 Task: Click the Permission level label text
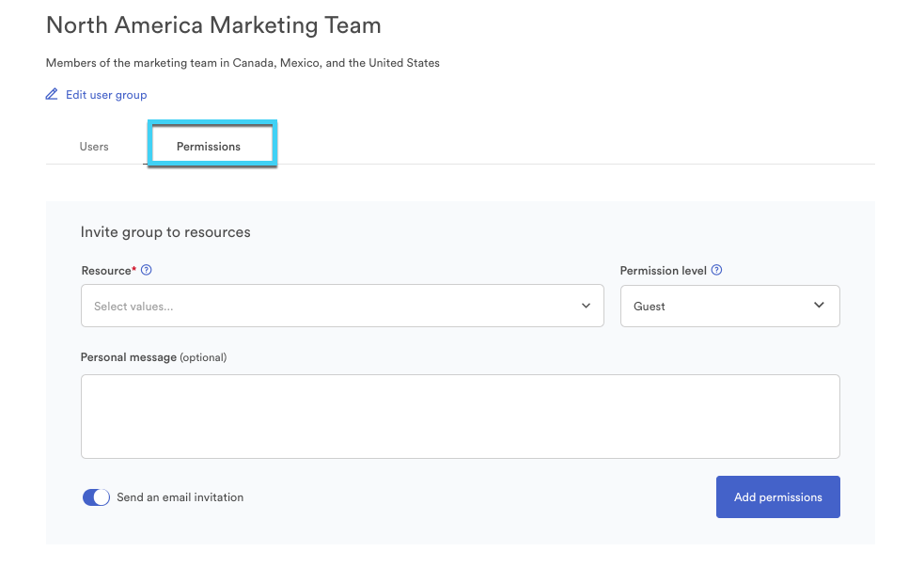pyautogui.click(x=663, y=271)
